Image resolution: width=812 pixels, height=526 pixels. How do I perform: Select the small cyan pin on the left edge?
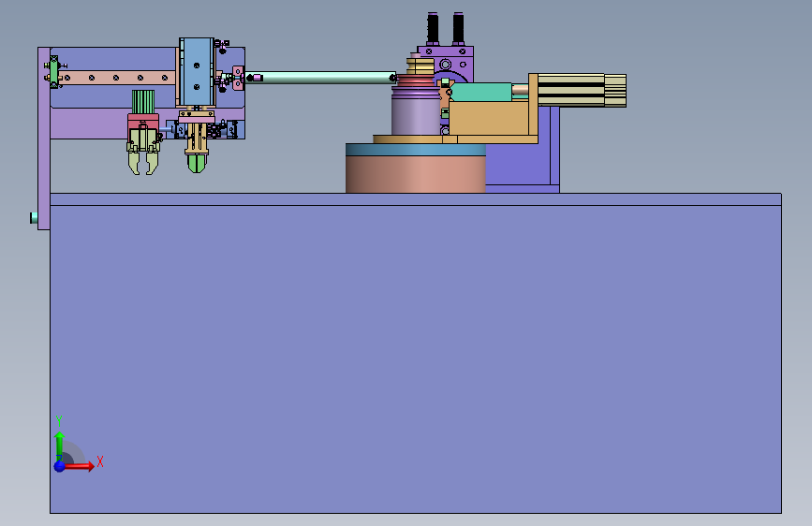click(x=34, y=218)
